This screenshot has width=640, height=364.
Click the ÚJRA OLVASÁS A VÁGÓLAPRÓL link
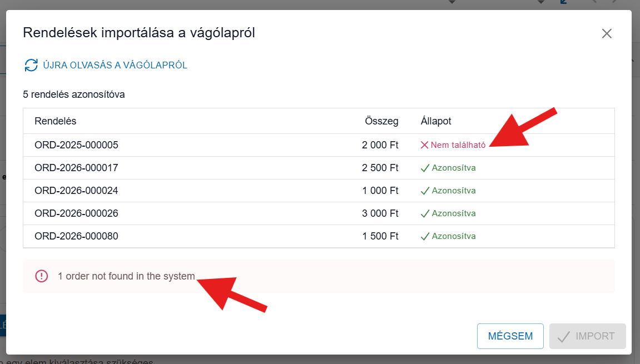[115, 66]
